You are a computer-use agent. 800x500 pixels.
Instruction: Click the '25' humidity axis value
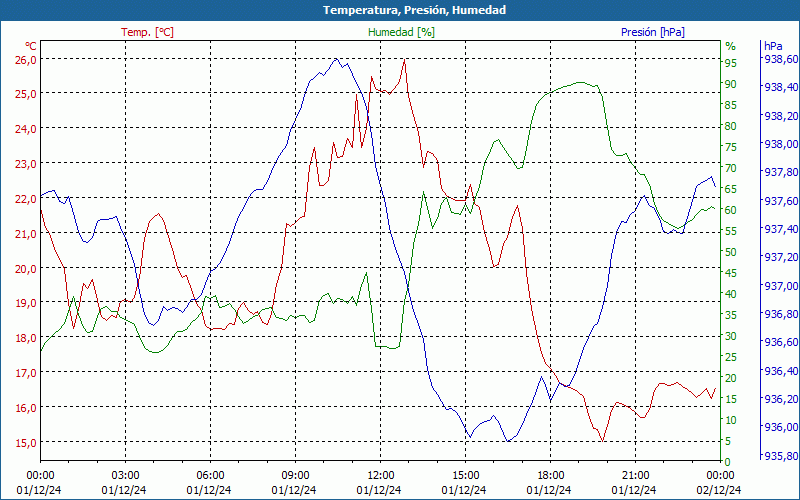(x=731, y=357)
